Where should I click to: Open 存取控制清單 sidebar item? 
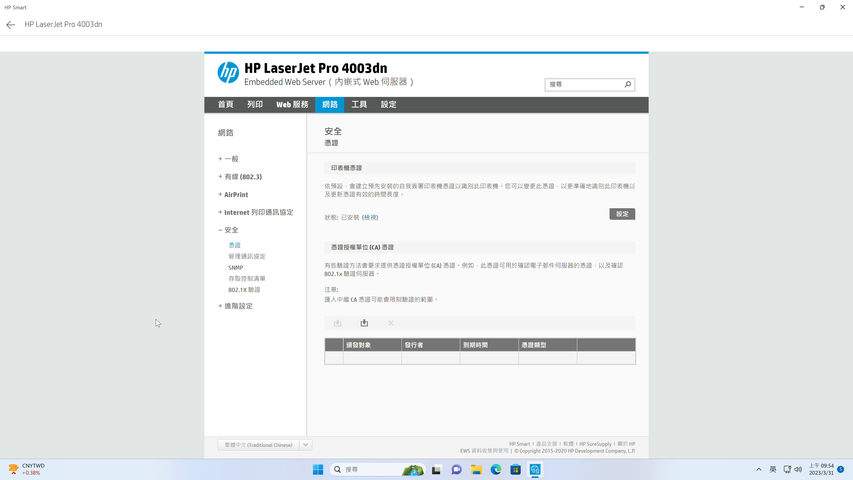point(247,279)
